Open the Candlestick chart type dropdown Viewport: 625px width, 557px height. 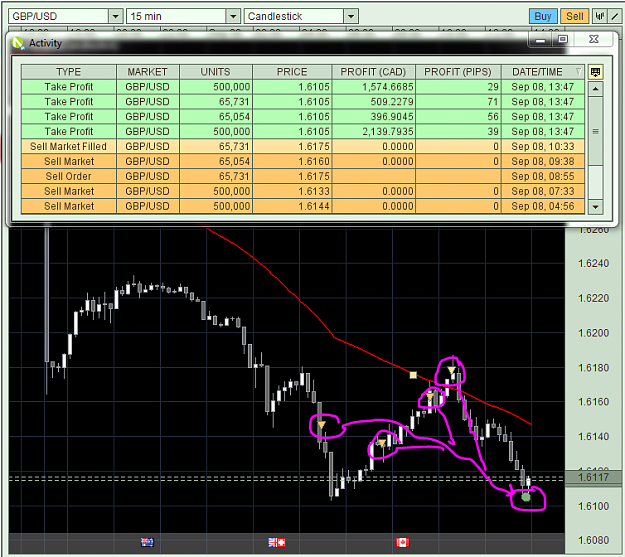tap(351, 16)
